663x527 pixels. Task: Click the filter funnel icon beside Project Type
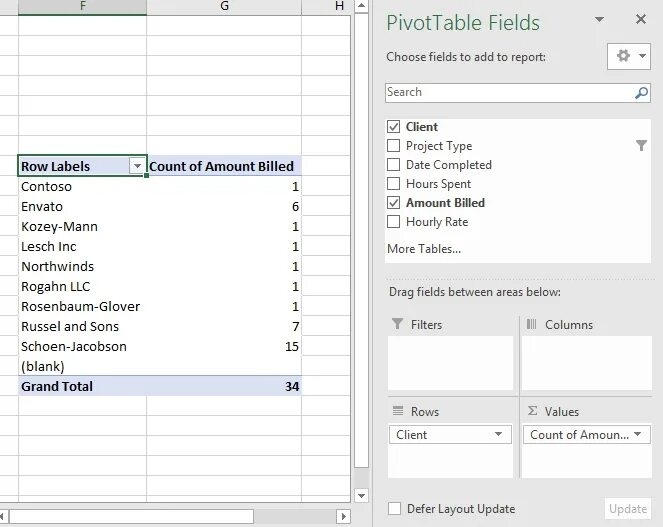tap(641, 146)
